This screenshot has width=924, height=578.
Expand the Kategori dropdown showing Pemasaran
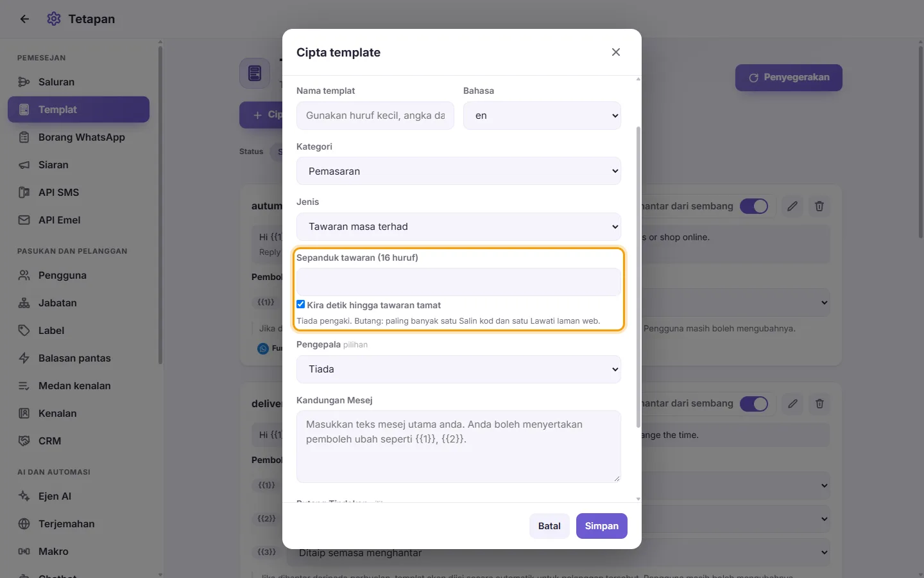[x=459, y=171]
